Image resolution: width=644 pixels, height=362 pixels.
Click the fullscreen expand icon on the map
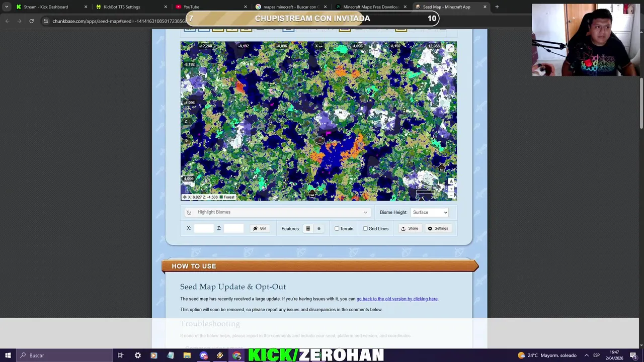450,48
